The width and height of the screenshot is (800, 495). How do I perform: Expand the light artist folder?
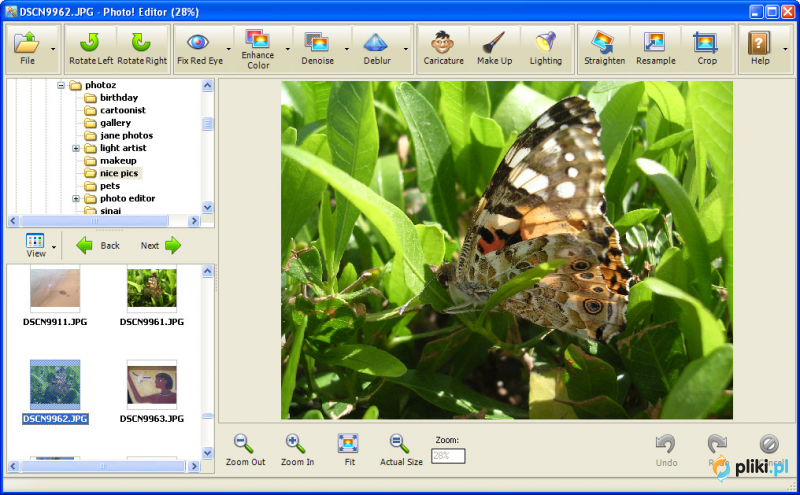(x=76, y=148)
